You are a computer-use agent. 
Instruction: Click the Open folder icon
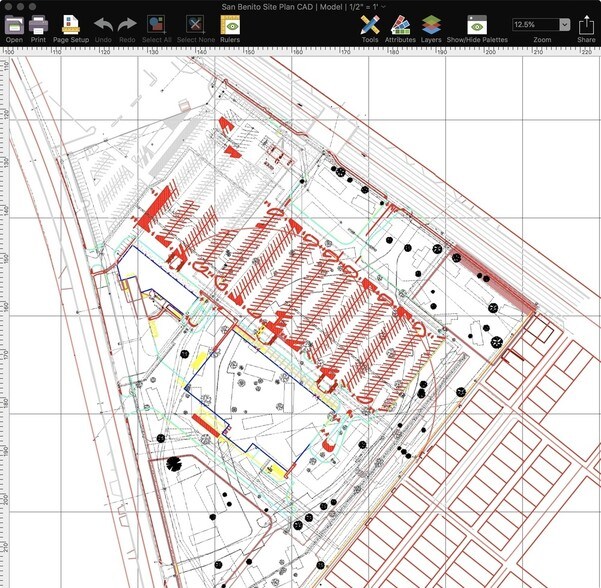point(14,25)
